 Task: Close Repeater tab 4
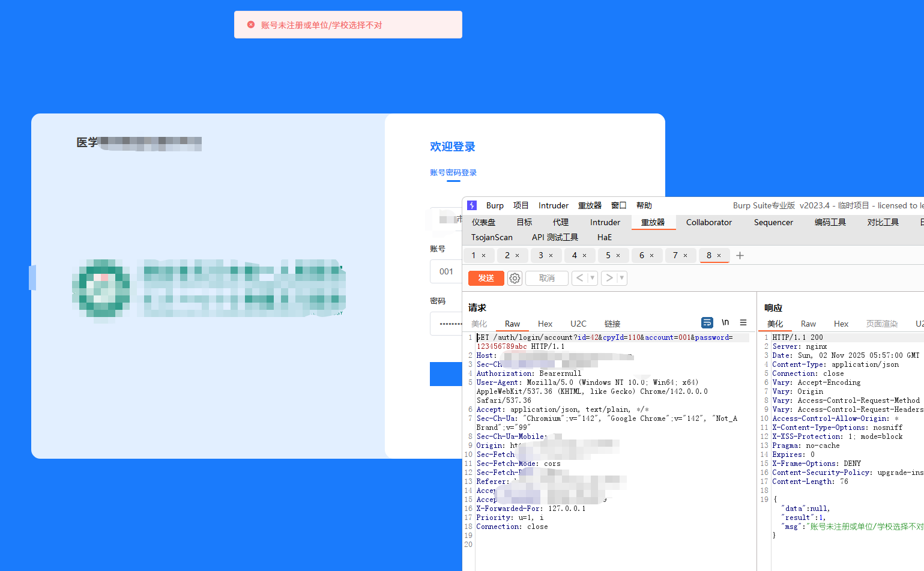(585, 256)
